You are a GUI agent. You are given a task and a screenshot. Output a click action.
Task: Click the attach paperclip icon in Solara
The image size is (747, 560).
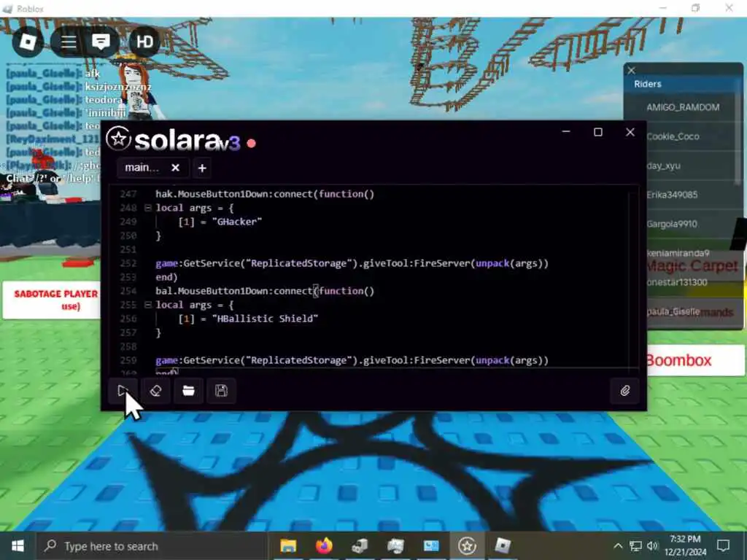click(x=624, y=391)
